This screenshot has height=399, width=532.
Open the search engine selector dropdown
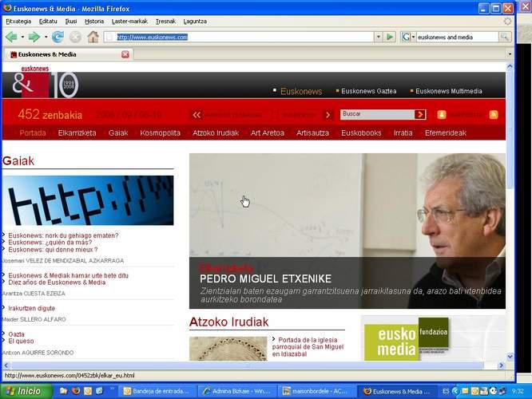[x=413, y=37]
